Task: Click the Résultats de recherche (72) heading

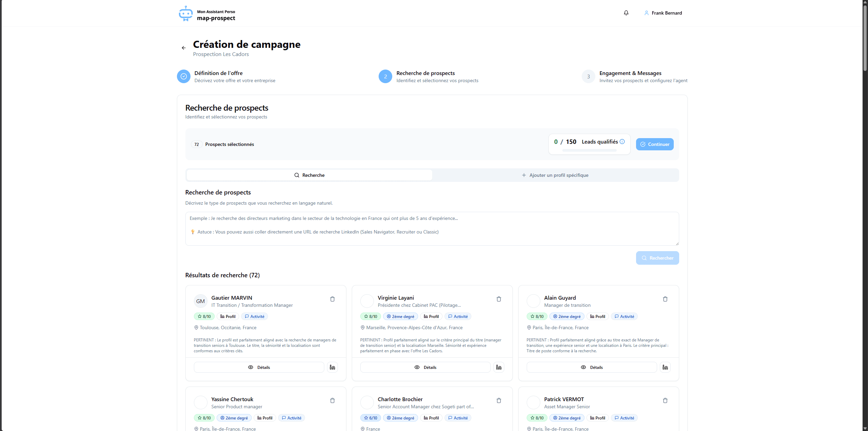Action: pyautogui.click(x=222, y=275)
